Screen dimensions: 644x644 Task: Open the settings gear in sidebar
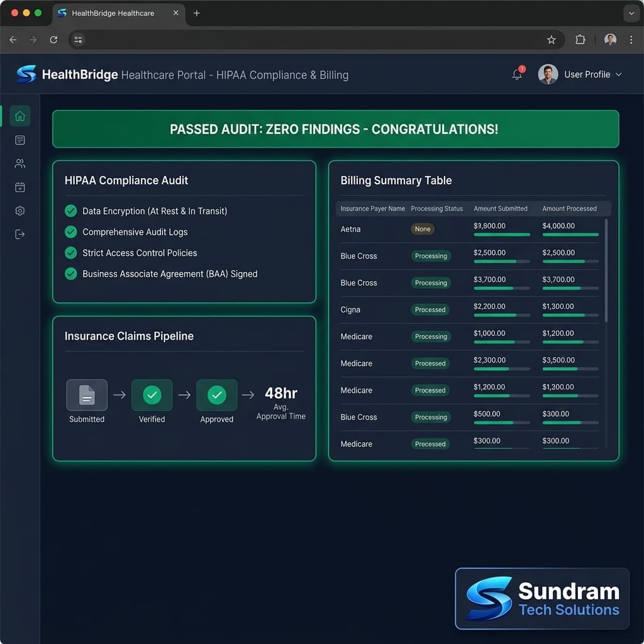[19, 211]
